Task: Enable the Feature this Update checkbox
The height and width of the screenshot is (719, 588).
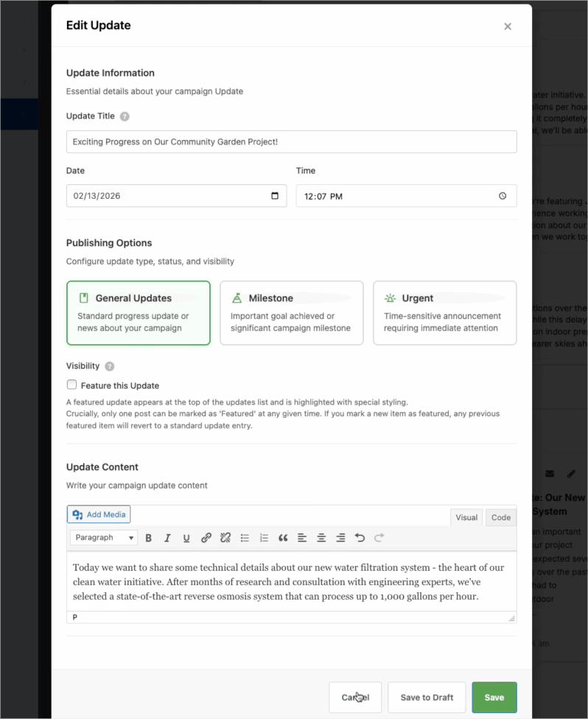Action: click(x=71, y=385)
